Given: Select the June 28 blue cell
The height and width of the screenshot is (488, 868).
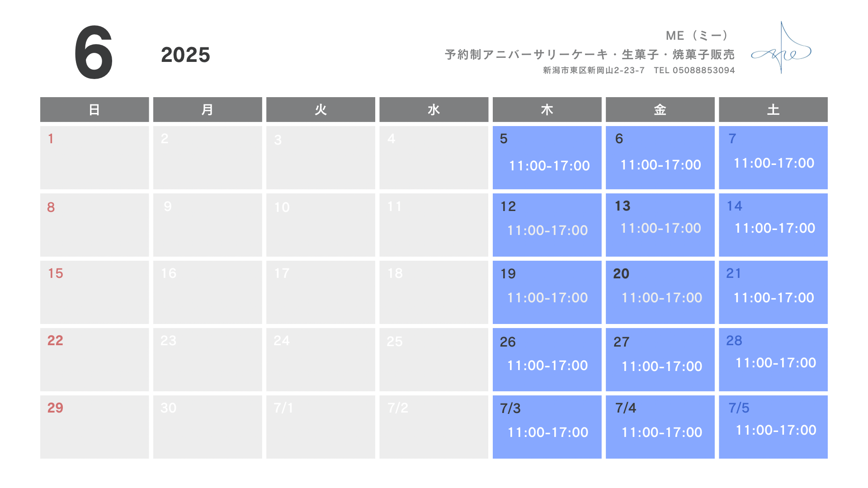Looking at the screenshot, I should 773,360.
